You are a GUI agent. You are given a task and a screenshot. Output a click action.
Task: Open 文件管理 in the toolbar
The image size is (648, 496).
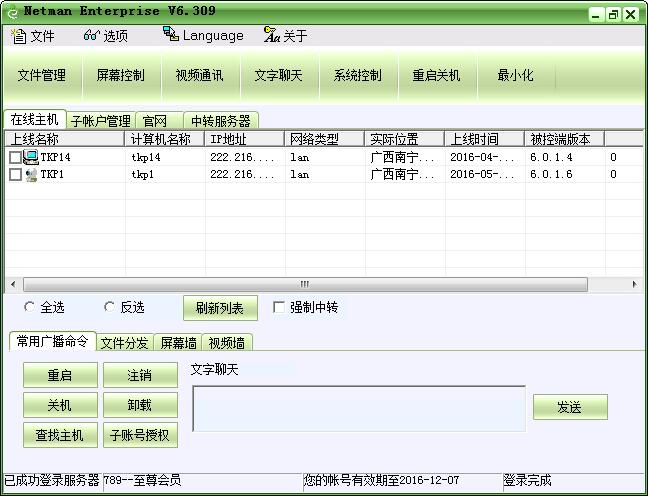(42, 75)
